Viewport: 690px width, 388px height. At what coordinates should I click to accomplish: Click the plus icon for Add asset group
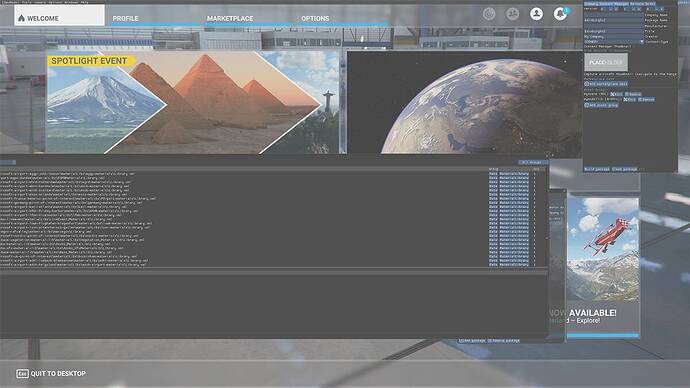pos(587,105)
